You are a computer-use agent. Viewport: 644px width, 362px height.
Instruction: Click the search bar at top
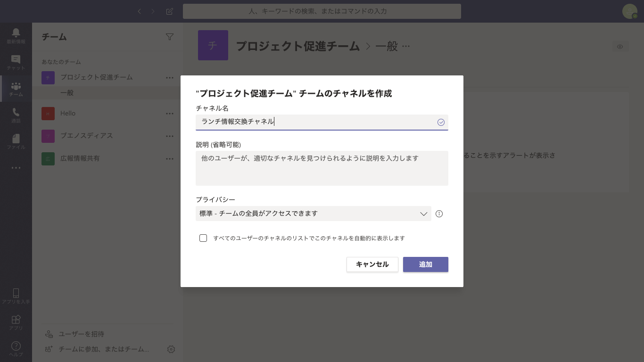[x=322, y=11]
